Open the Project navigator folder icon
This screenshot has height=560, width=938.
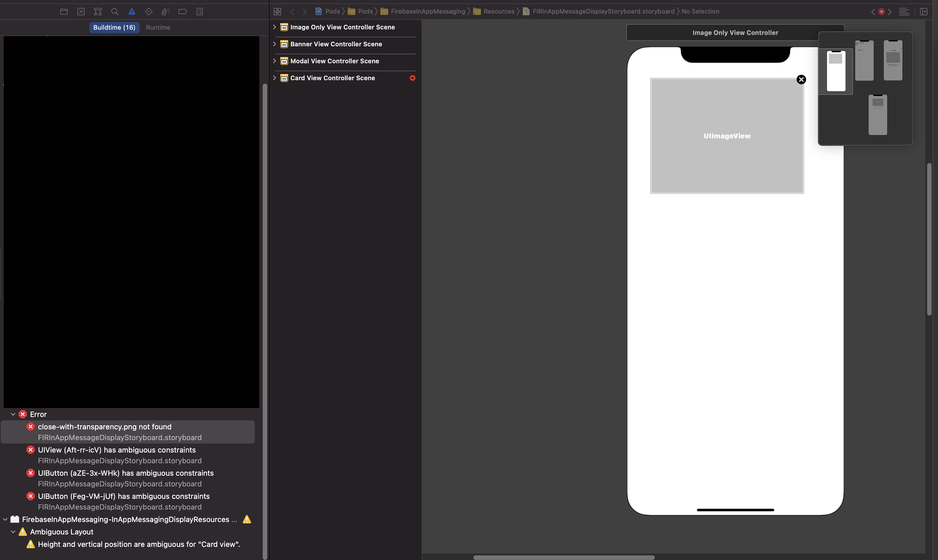64,12
